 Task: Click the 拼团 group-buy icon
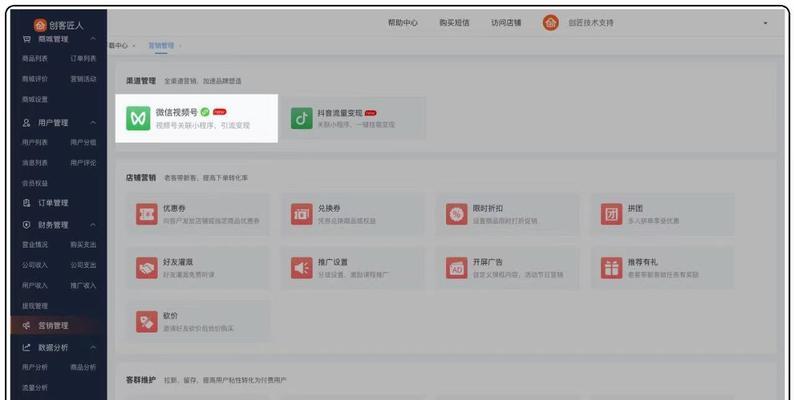click(x=611, y=214)
